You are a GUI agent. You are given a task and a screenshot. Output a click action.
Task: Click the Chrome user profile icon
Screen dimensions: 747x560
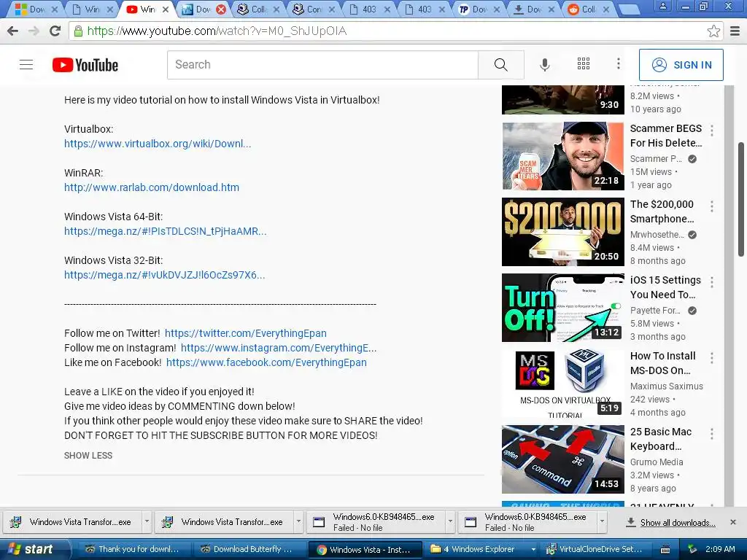(662, 6)
